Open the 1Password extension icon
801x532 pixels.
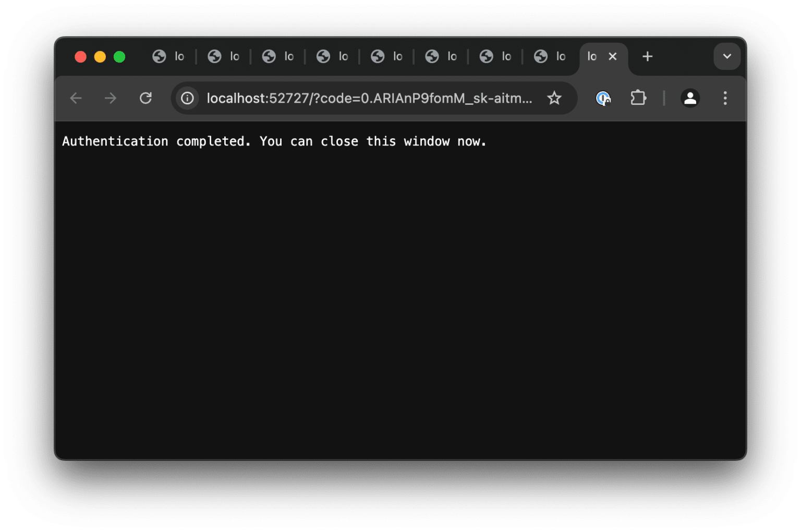pos(603,98)
